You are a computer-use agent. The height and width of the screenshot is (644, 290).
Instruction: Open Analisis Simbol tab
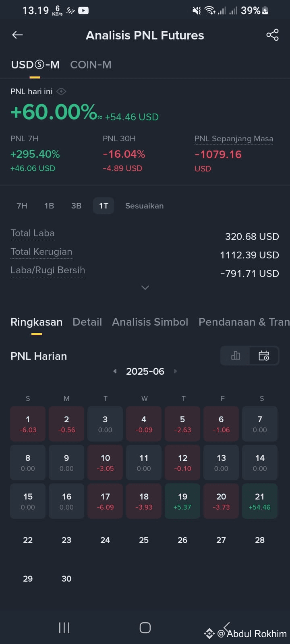coord(150,322)
